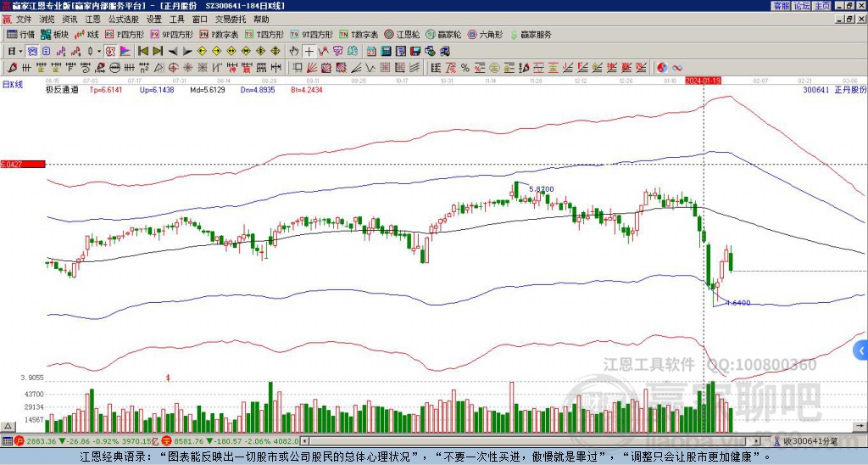The height and width of the screenshot is (465, 868).
Task: Click the calendar date icon
Action: [371, 51]
